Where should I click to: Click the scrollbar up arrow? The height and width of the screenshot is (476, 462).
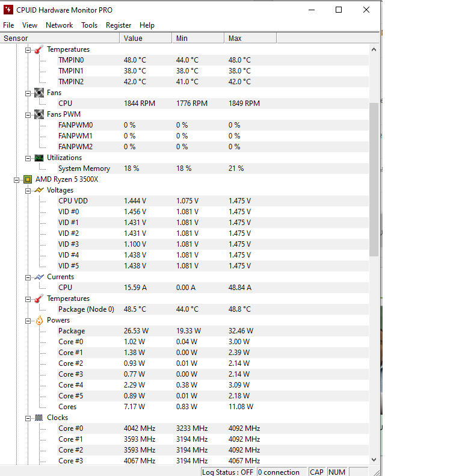pyautogui.click(x=374, y=49)
